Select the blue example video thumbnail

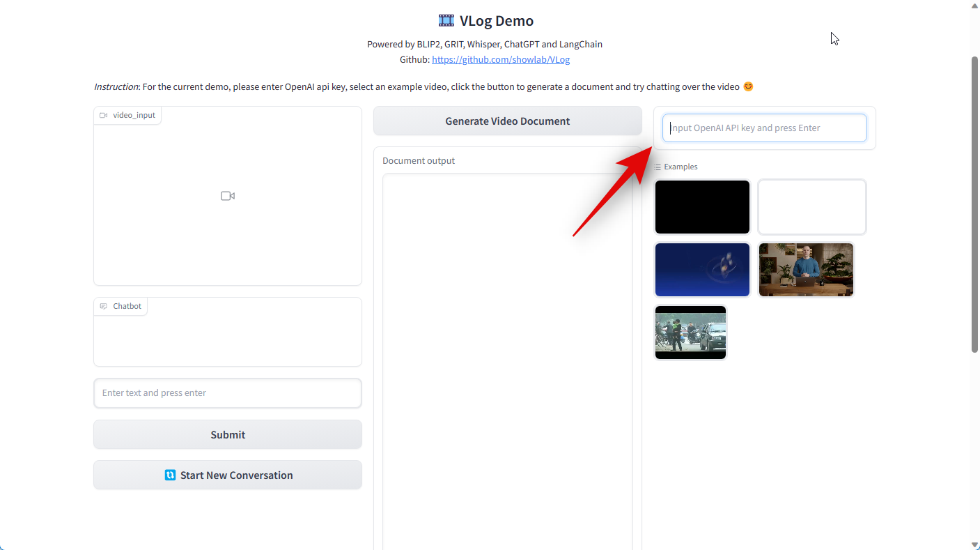[702, 270]
